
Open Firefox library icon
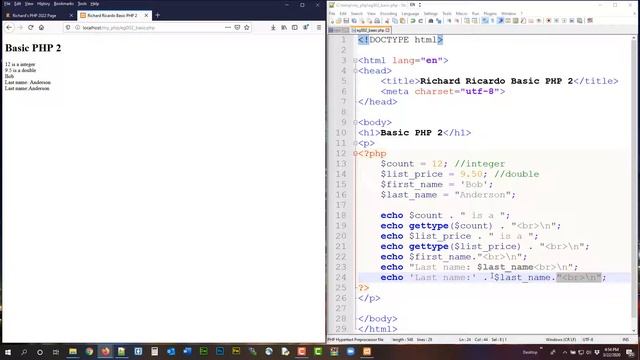[x=284, y=27]
